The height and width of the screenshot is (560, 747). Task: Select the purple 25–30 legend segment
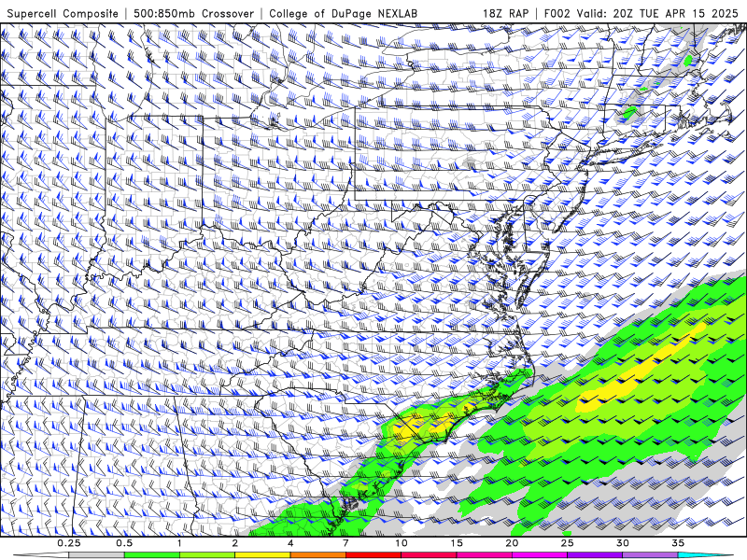click(595, 555)
